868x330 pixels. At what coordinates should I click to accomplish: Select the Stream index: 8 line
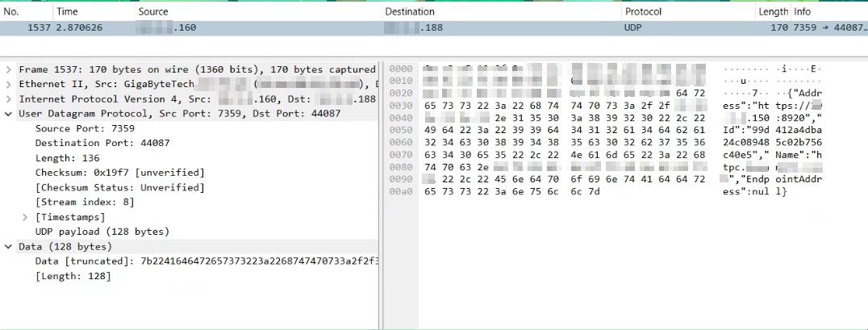click(85, 202)
